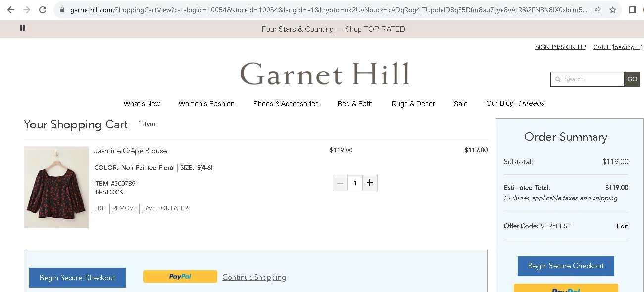Open the CART link in header
Image resolution: width=644 pixels, height=292 pixels.
click(617, 47)
